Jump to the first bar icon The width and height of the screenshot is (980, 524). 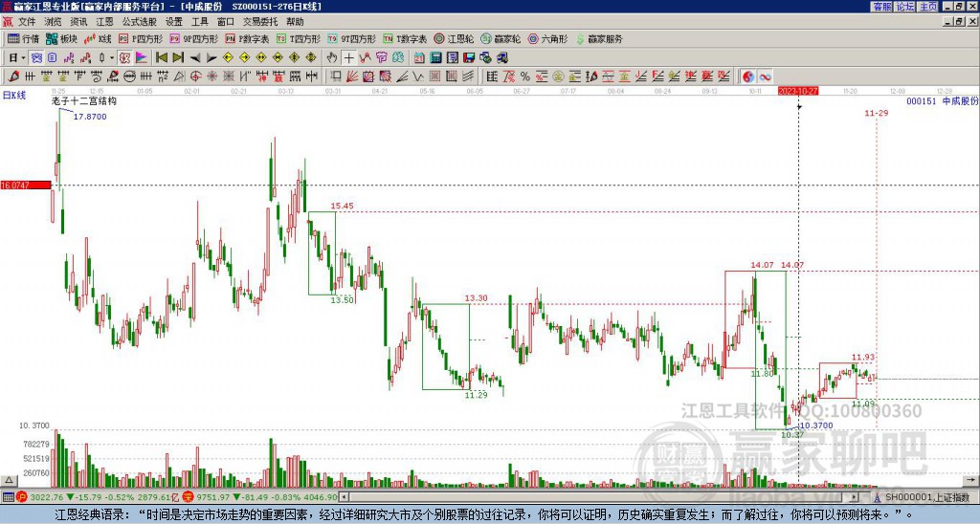point(161,58)
